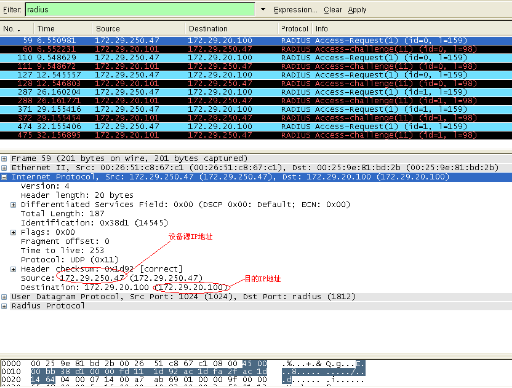
Task: Select the Time to live: 253 field
Action: pos(62,251)
